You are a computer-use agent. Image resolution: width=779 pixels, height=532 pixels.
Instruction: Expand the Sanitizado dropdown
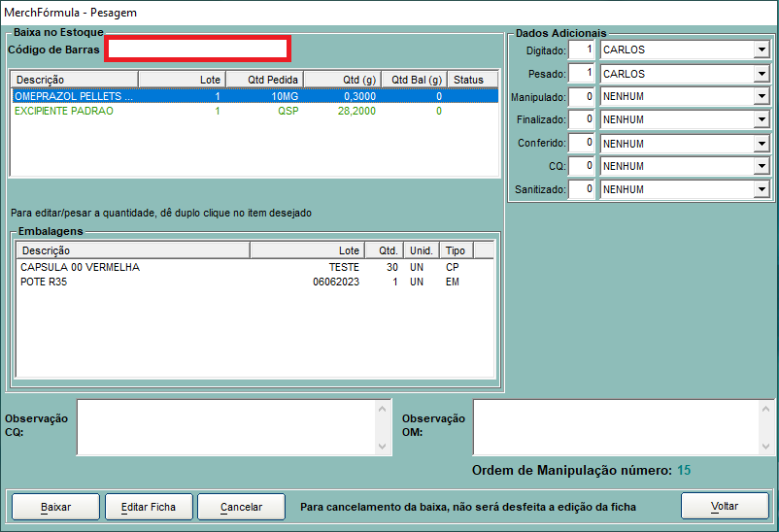tap(761, 189)
